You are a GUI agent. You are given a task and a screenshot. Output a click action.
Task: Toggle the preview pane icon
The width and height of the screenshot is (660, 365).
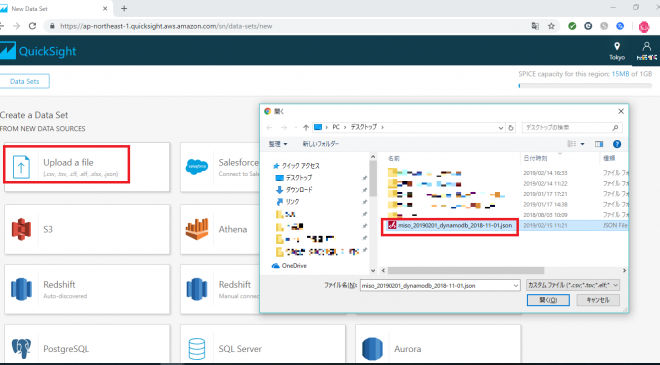(x=599, y=144)
